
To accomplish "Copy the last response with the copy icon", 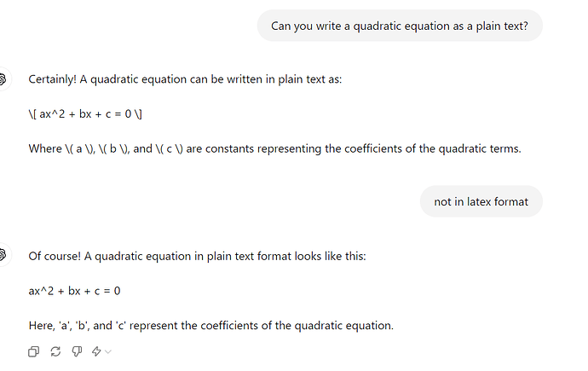I will (x=33, y=351).
